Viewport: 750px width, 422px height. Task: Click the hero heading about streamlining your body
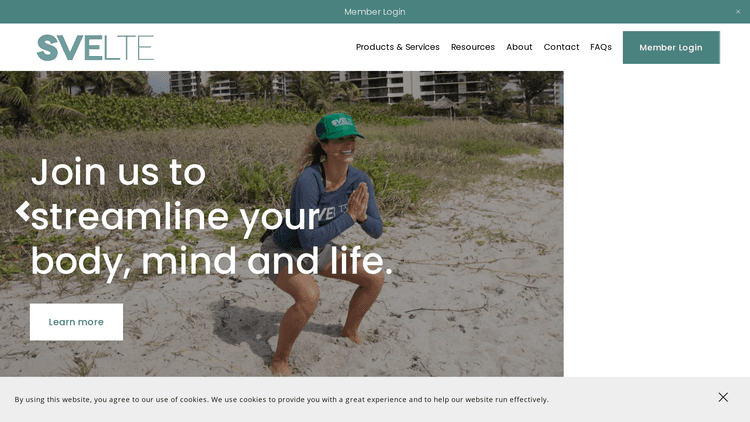pyautogui.click(x=211, y=217)
